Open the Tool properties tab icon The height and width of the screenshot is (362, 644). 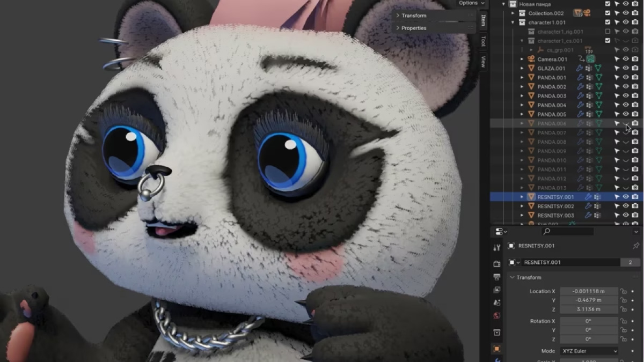497,247
